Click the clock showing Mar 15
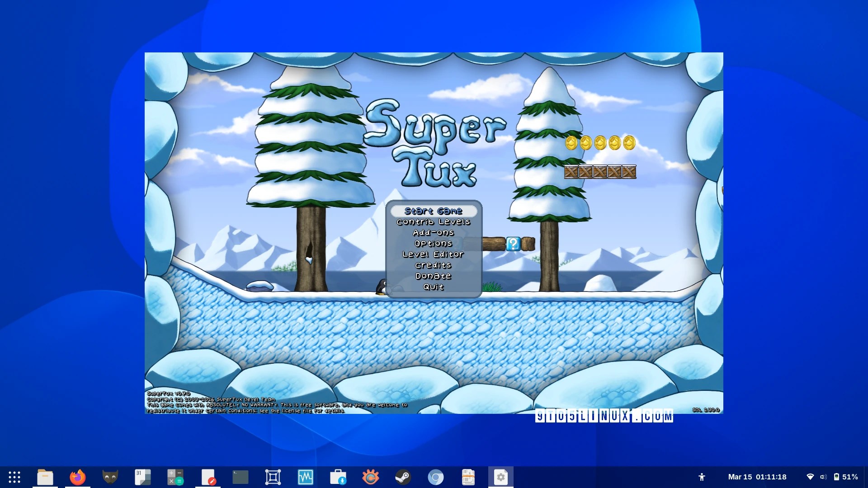The height and width of the screenshot is (488, 868). (758, 477)
